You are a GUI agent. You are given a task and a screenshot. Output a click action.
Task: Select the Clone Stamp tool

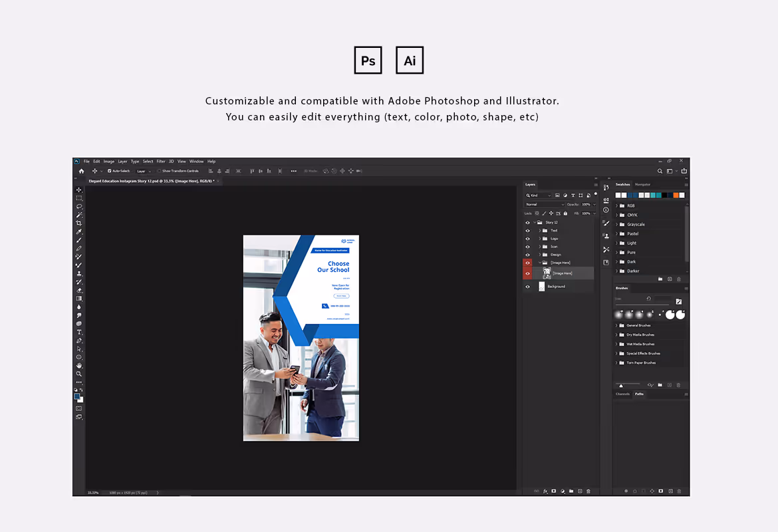[x=79, y=273]
